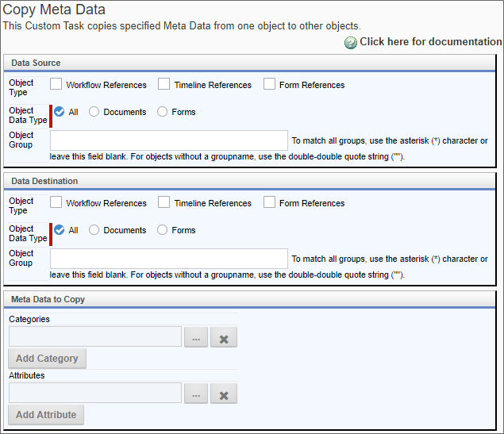Check Timeline References under Data Destination
Viewport: 504px width, 434px height.
click(x=164, y=202)
